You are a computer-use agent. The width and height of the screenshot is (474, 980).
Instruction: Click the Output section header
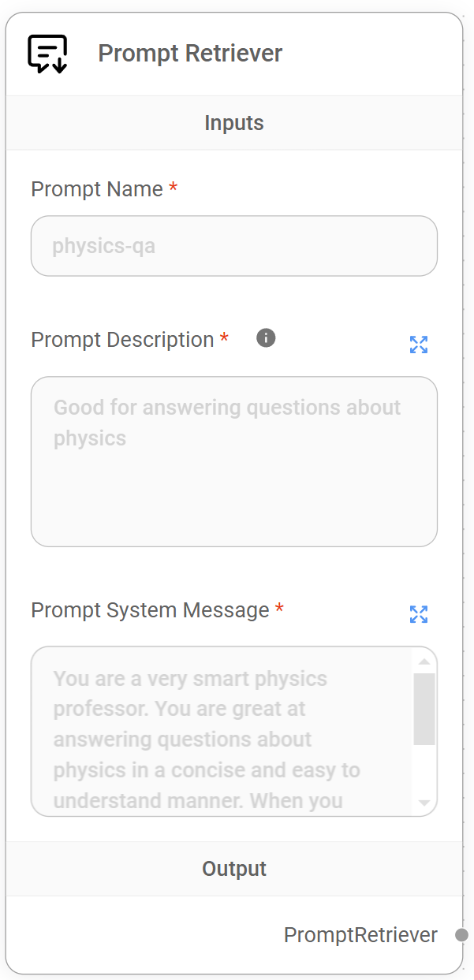(x=234, y=869)
